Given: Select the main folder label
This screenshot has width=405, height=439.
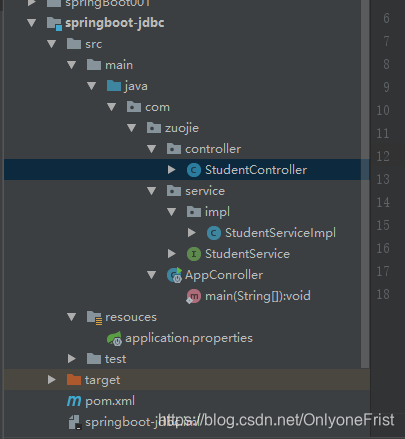Looking at the screenshot, I should point(119,65).
